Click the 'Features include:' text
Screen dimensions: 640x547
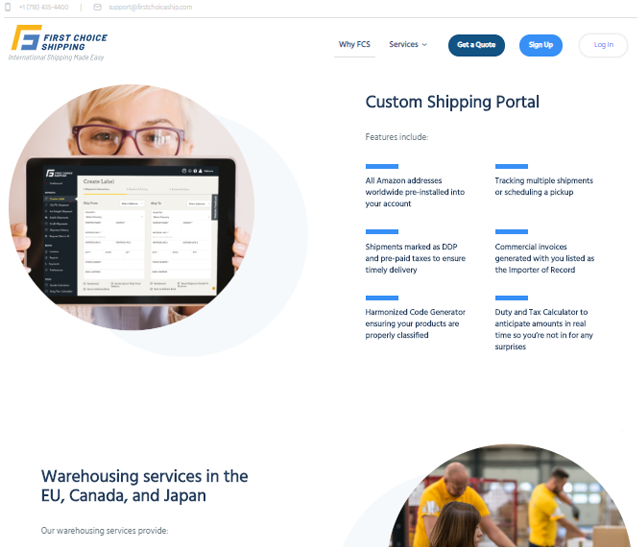pyautogui.click(x=397, y=137)
